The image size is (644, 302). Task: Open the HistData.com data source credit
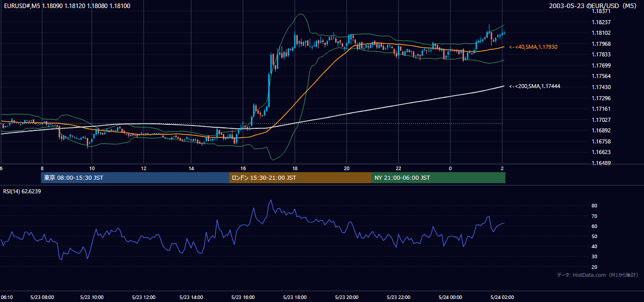click(x=598, y=275)
